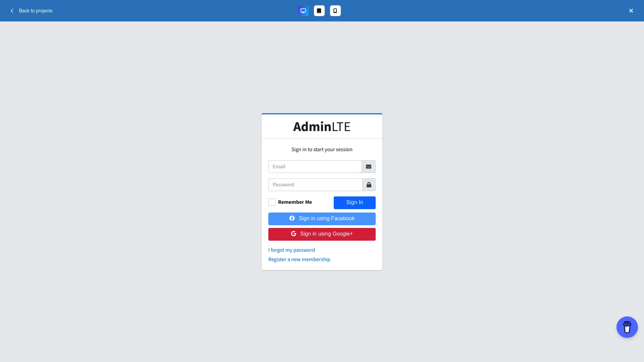
Task: Check the Remember Me selection box
Action: point(272,202)
